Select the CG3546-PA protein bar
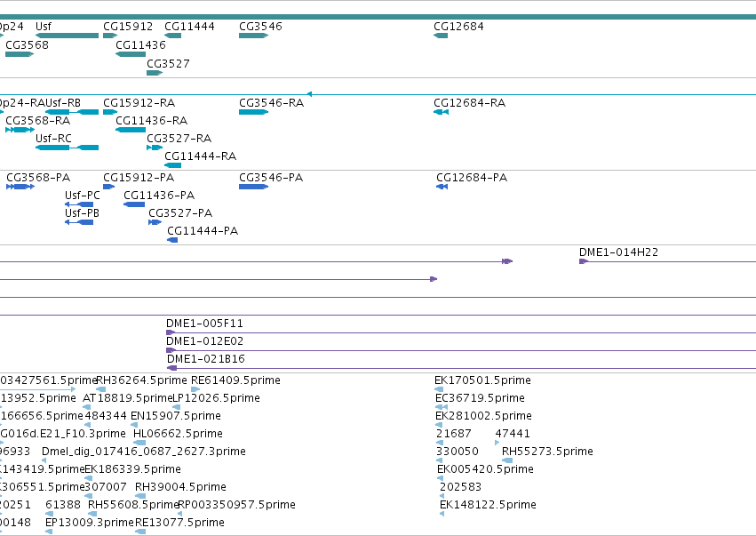 click(x=253, y=187)
